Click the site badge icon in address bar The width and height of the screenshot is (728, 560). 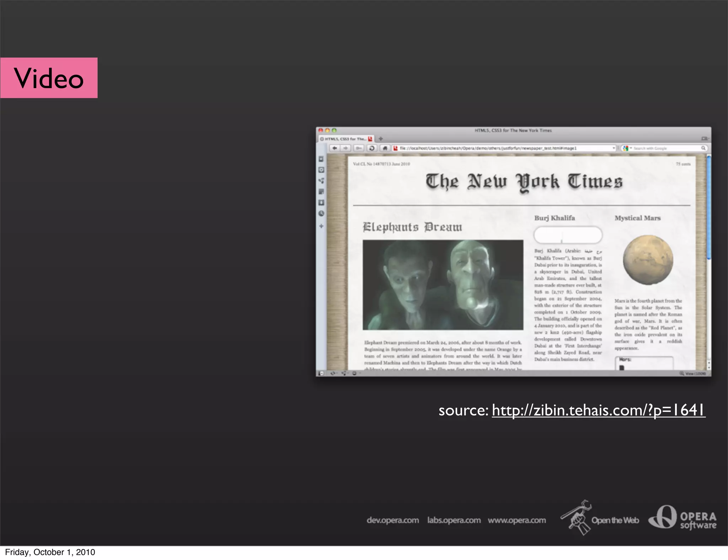[x=395, y=148]
